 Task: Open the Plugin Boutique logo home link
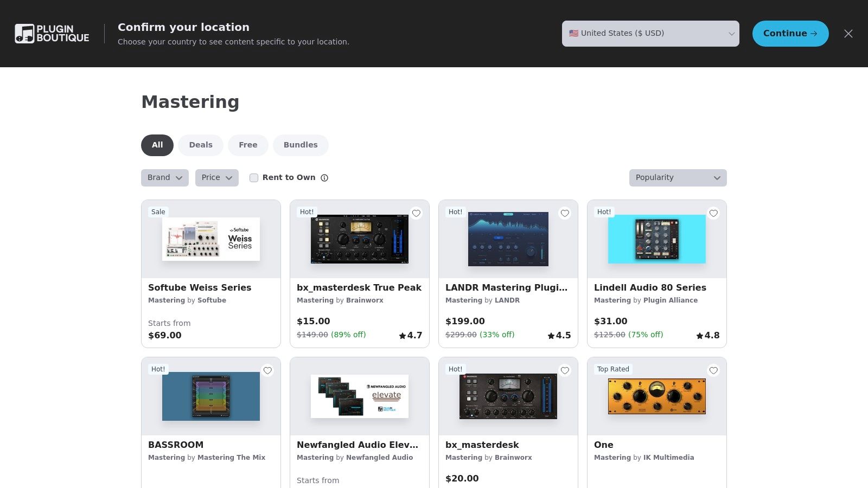click(x=52, y=34)
